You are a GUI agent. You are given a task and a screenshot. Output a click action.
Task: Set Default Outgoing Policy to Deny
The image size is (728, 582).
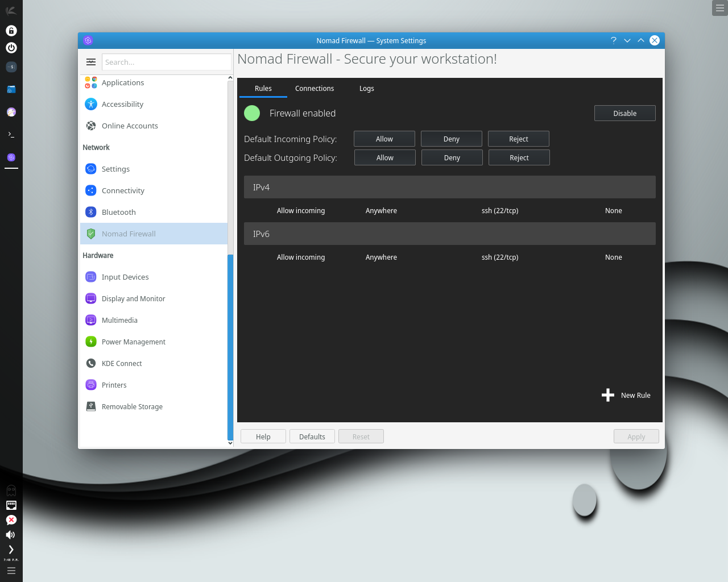click(x=452, y=157)
